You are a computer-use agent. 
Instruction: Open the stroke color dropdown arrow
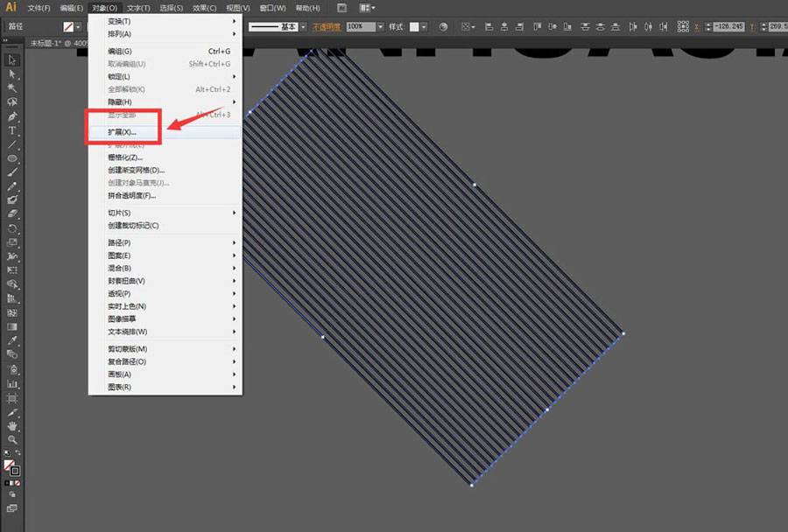tap(81, 27)
